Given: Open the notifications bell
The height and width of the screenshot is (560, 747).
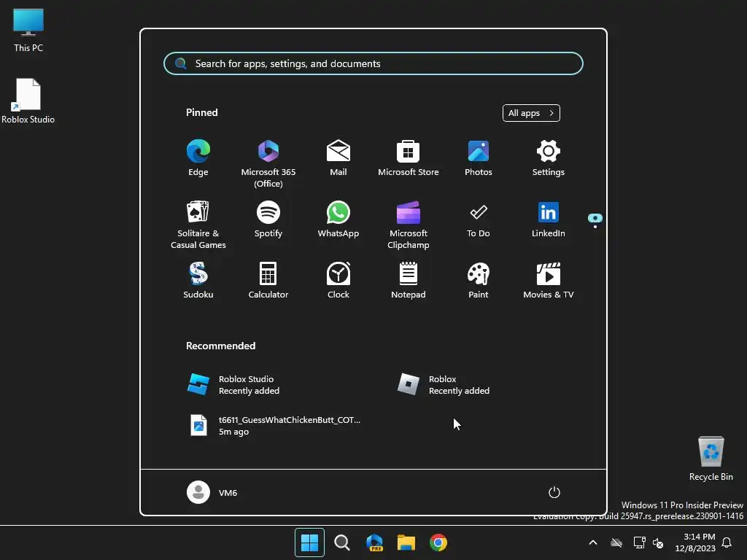Looking at the screenshot, I should [727, 542].
